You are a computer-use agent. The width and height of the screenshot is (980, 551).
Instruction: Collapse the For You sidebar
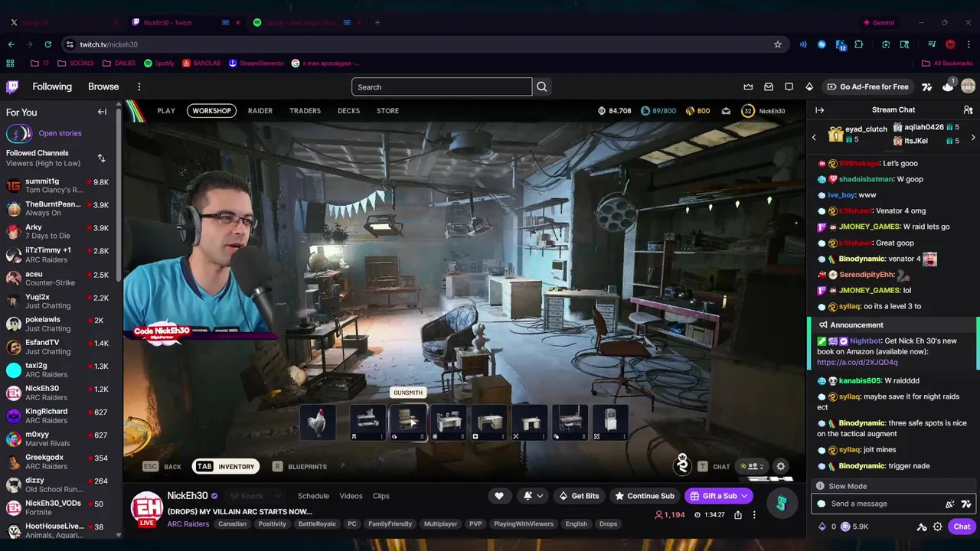[x=102, y=112]
